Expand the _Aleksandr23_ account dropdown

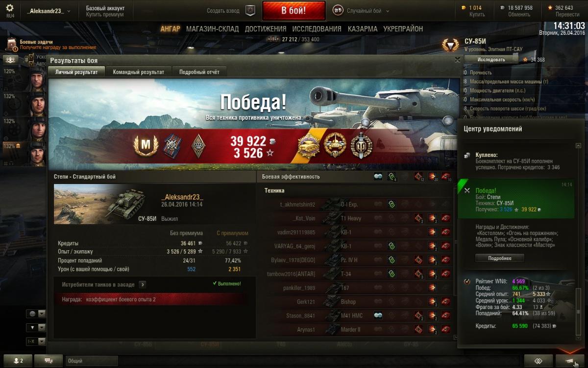click(x=49, y=11)
